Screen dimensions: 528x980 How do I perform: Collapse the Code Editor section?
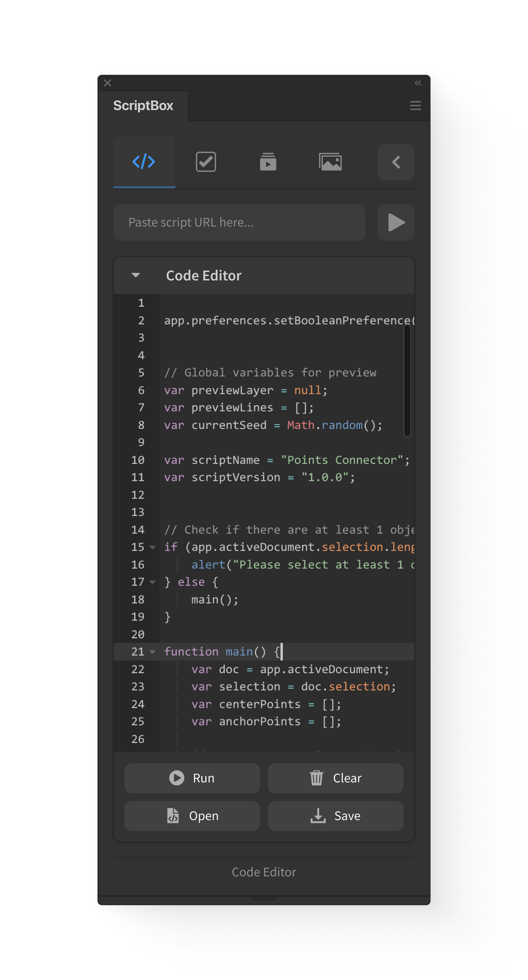click(x=136, y=275)
